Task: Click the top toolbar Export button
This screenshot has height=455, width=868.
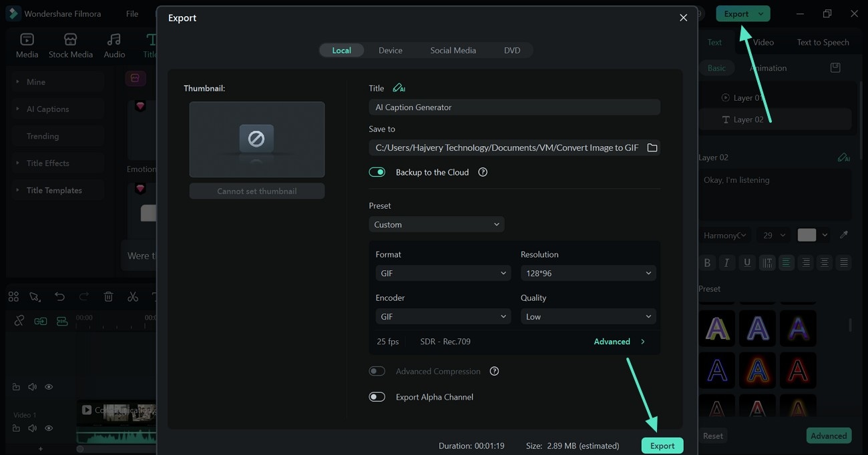Action: pyautogui.click(x=743, y=13)
